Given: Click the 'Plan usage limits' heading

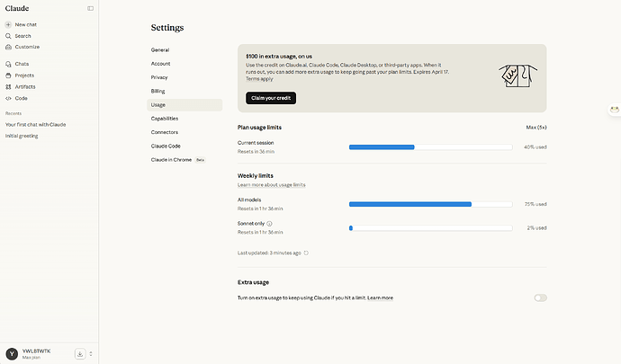Looking at the screenshot, I should click(259, 128).
